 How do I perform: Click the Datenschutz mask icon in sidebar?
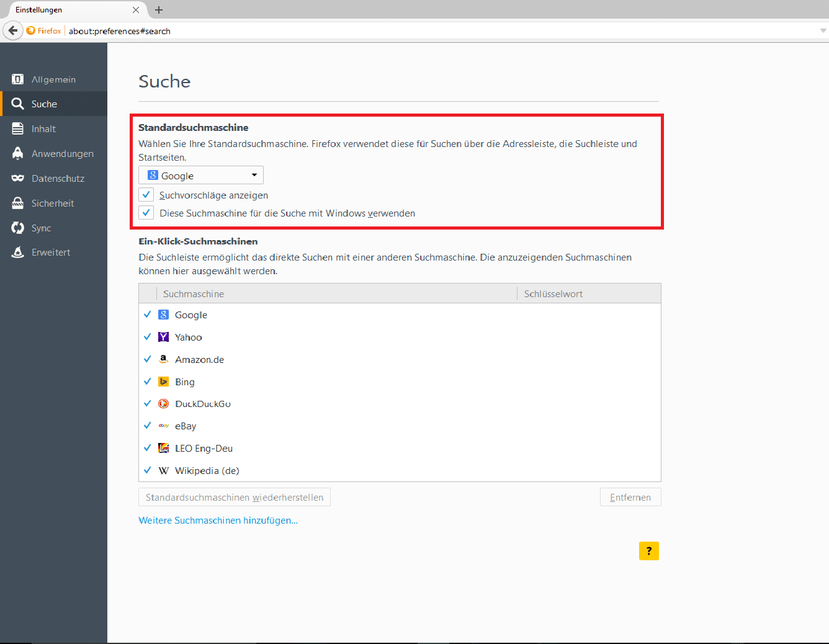click(x=17, y=179)
